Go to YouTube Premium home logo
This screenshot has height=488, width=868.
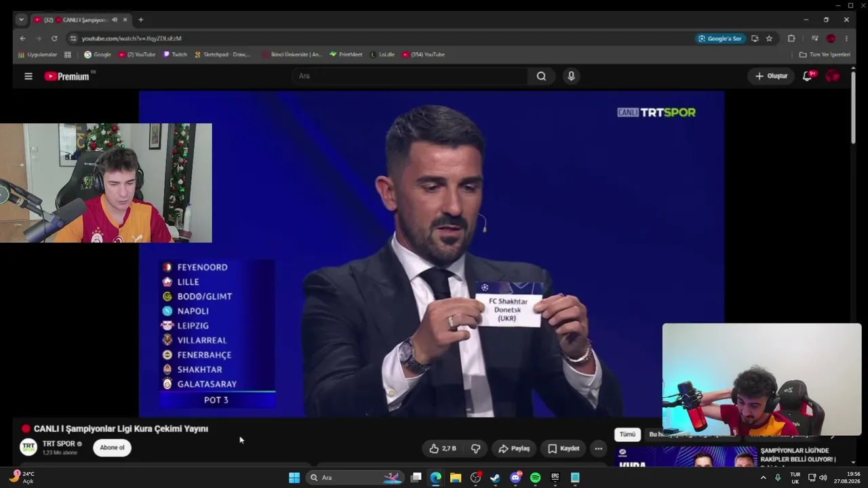coord(67,77)
